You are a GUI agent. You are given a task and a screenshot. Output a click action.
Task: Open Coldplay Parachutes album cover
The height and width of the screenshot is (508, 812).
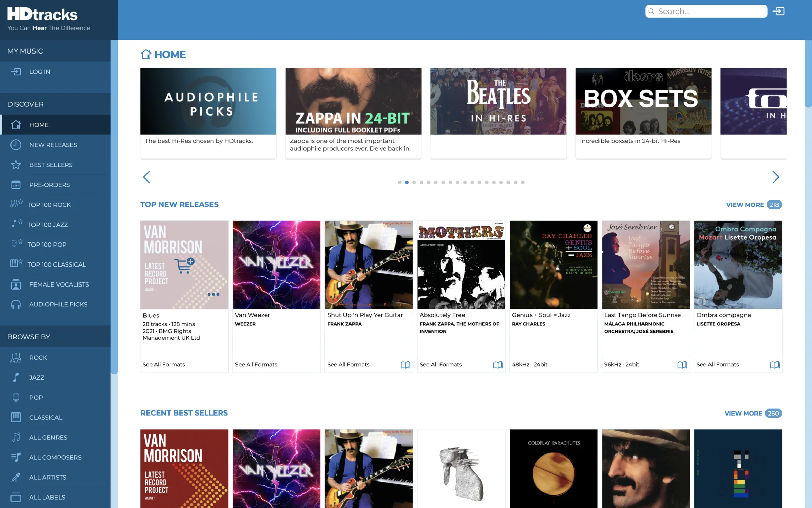[x=554, y=469]
